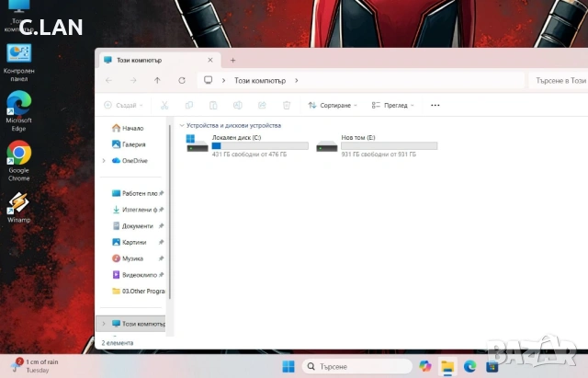Click chevron before Този компютър in address bar
This screenshot has width=588, height=378.
223,80
